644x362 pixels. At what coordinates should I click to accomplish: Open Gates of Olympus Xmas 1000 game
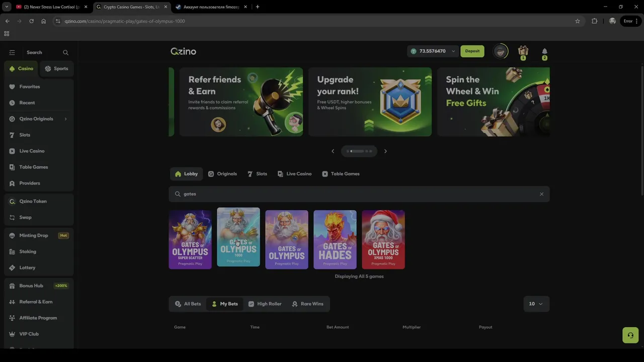pos(383,239)
